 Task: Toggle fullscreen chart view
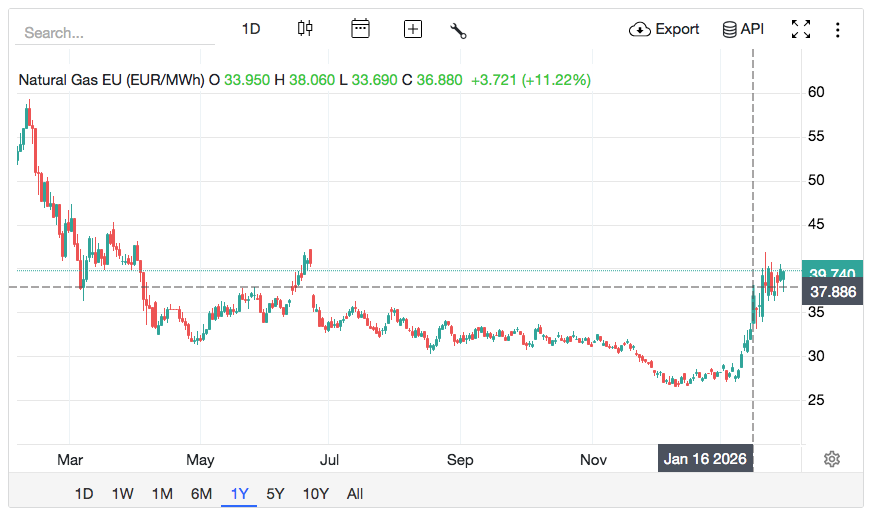(x=801, y=29)
